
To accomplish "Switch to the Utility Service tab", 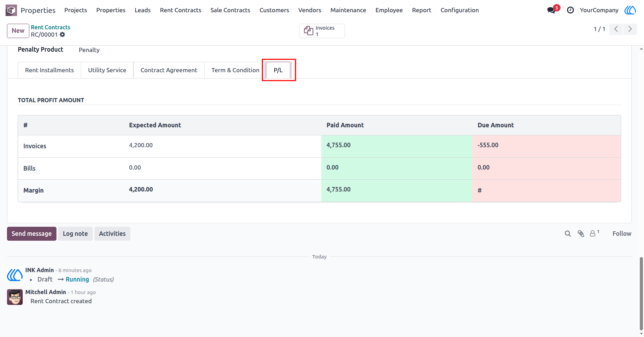I will coord(107,70).
